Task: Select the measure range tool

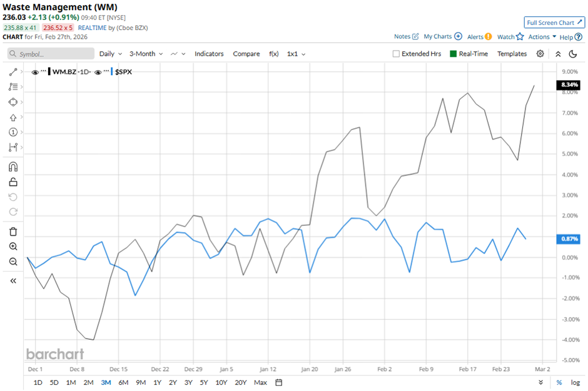Action: [13, 147]
